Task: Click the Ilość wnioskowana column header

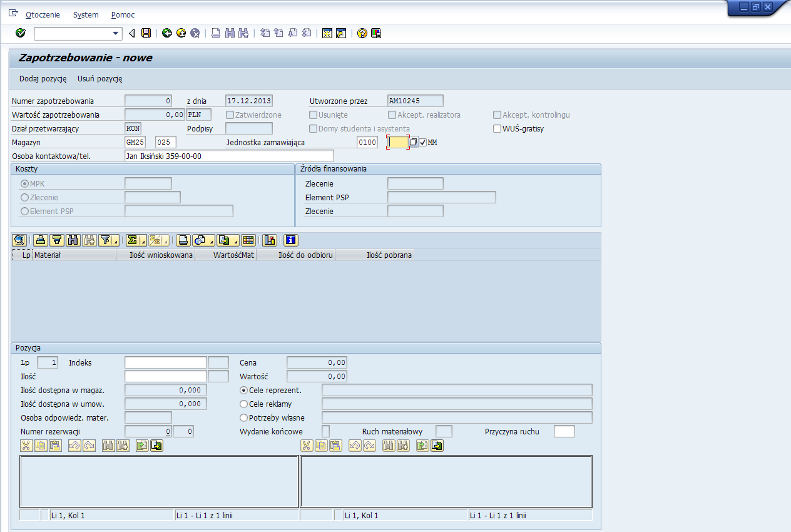Action: pyautogui.click(x=156, y=255)
